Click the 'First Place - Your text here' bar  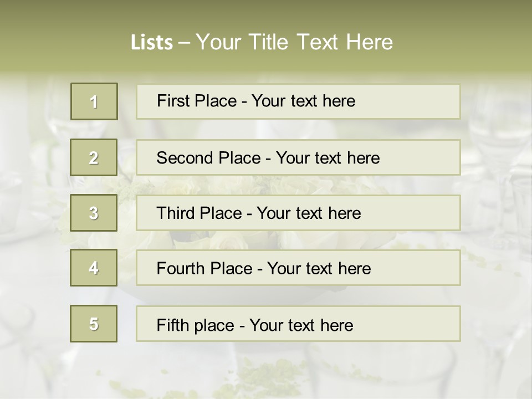(x=298, y=102)
